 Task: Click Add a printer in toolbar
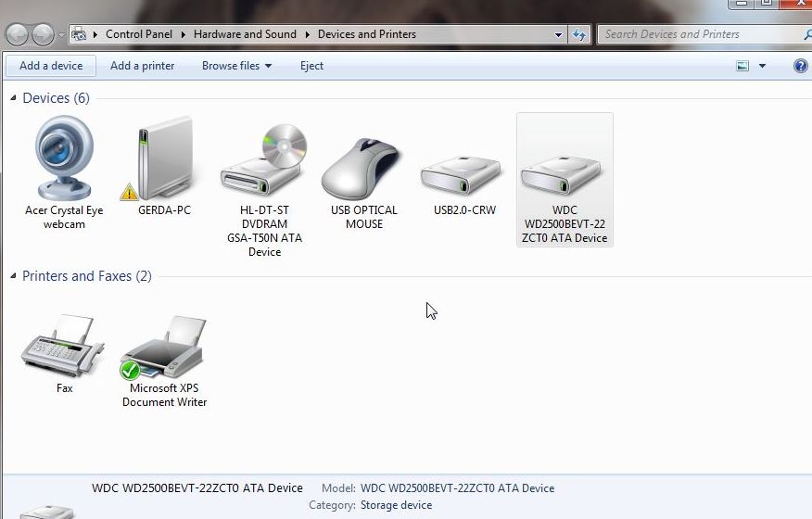[x=142, y=66]
